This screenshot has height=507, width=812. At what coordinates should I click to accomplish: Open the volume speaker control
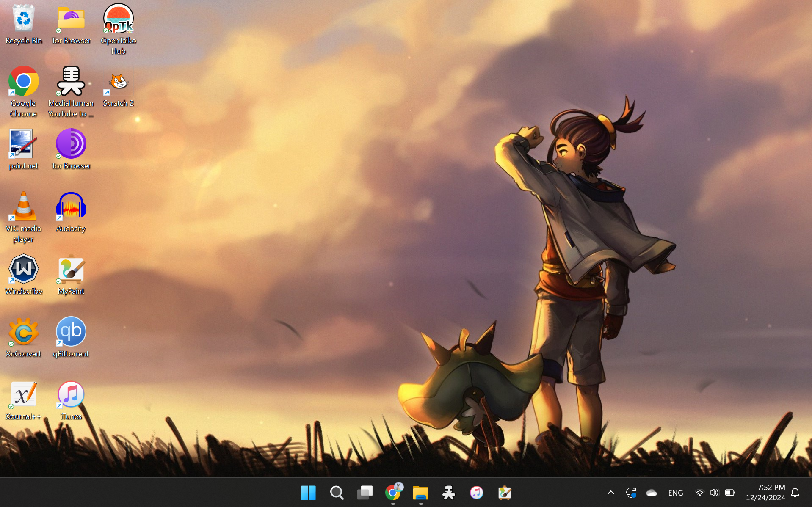tap(715, 493)
